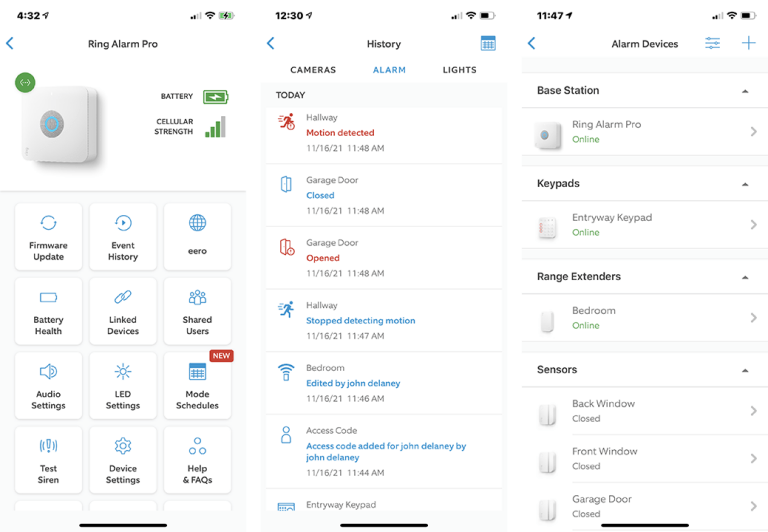
Task: Tap the 'Alarm Devices' screen title
Action: [x=645, y=44]
